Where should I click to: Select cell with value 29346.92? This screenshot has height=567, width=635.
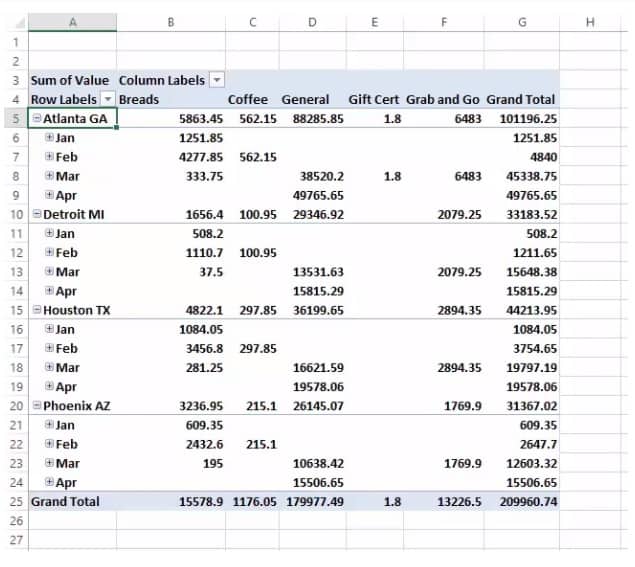[312, 214]
